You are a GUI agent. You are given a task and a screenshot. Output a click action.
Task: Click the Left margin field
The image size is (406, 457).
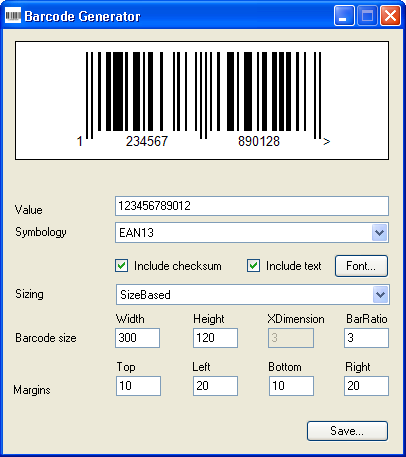click(x=215, y=386)
